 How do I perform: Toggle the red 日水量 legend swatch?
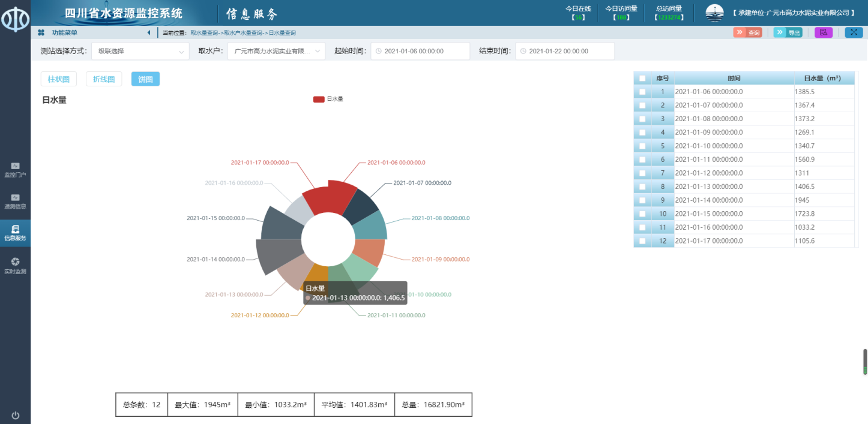tap(319, 99)
